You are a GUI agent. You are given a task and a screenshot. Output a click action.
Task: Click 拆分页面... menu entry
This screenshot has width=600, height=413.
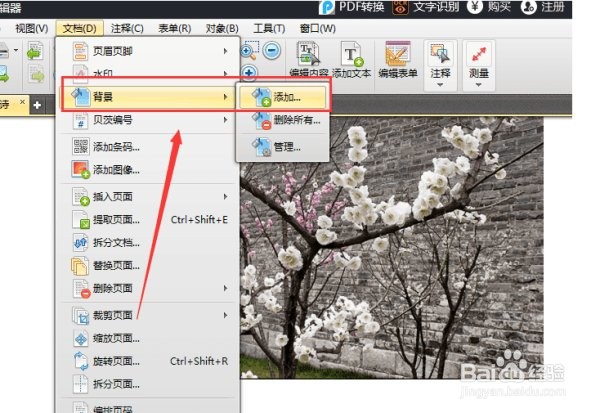click(x=148, y=384)
